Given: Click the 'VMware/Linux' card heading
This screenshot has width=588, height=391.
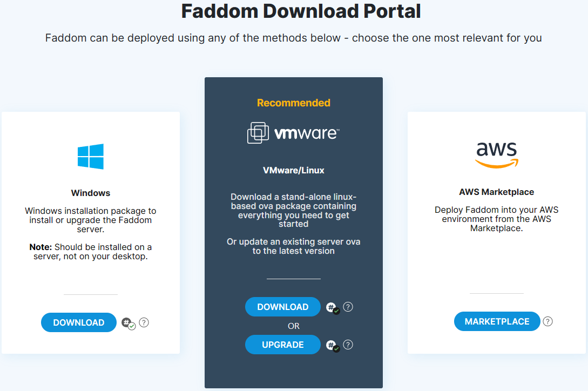Looking at the screenshot, I should pyautogui.click(x=294, y=170).
